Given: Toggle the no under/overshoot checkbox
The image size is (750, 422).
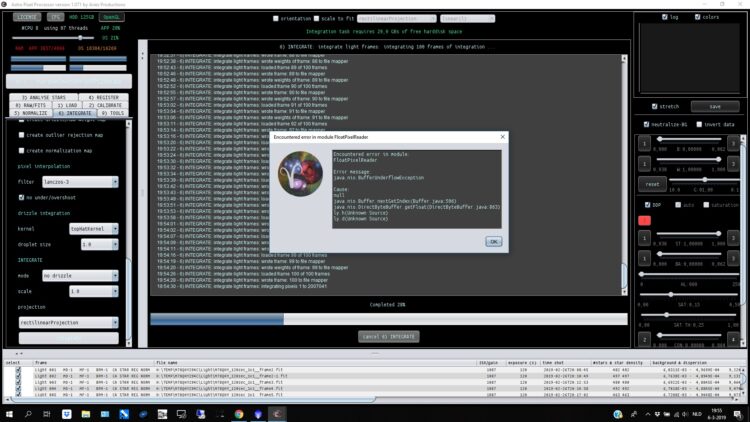Looking at the screenshot, I should pyautogui.click(x=22, y=197).
